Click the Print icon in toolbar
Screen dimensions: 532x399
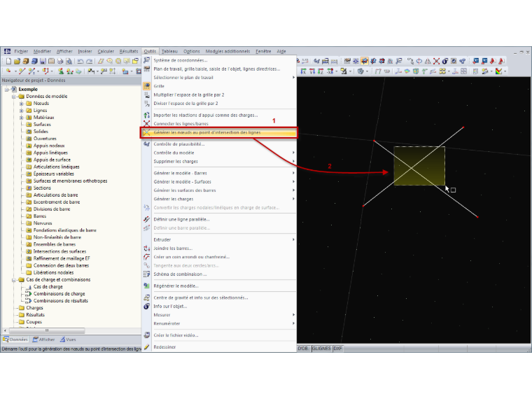60,62
